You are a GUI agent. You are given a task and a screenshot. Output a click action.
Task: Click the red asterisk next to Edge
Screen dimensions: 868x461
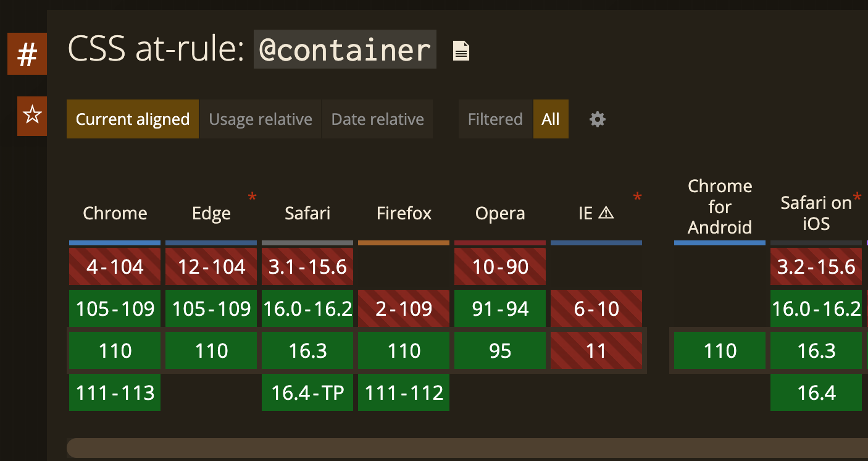252,197
